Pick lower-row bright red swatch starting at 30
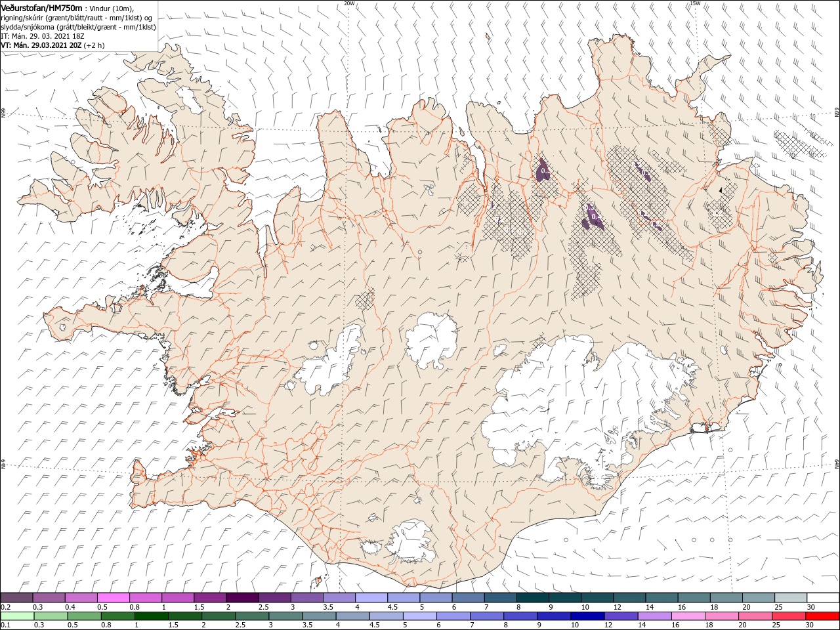This screenshot has width=840, height=630. (x=822, y=616)
